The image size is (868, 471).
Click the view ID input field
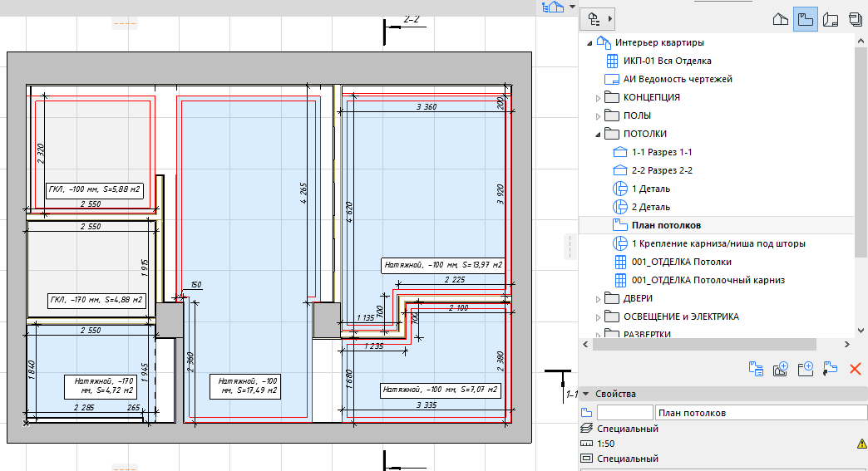tap(625, 413)
